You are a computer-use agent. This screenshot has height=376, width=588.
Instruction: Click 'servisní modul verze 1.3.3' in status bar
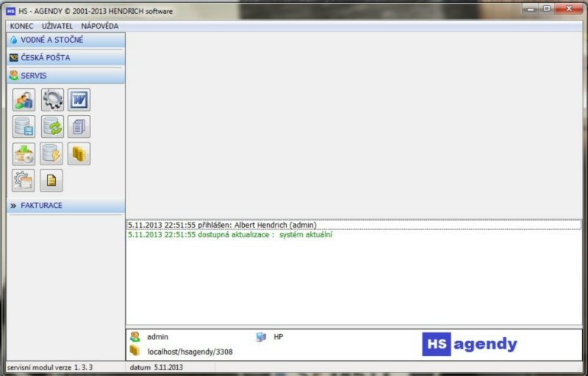tap(50, 367)
